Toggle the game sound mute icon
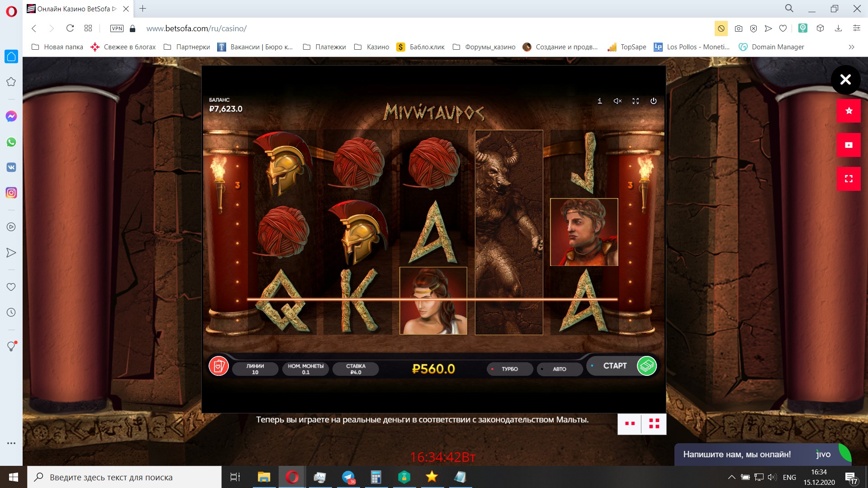The image size is (868, 488). [617, 101]
